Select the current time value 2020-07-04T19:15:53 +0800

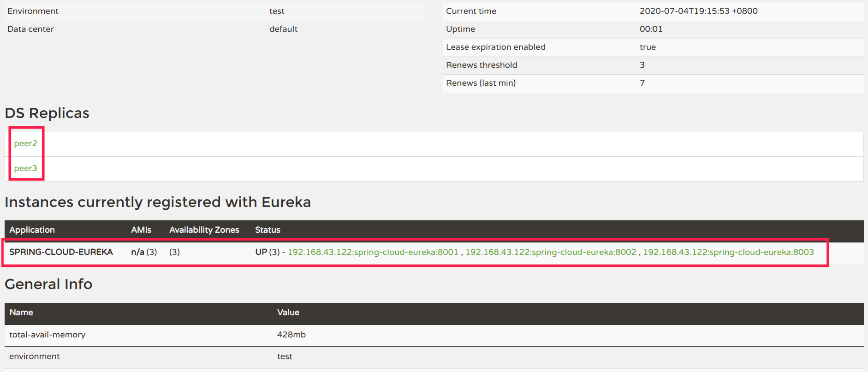click(698, 11)
